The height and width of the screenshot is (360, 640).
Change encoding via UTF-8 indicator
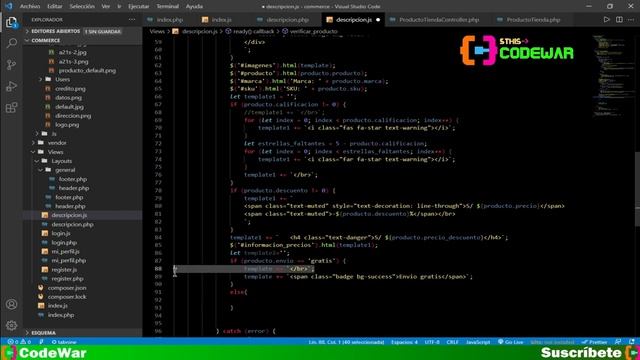click(x=432, y=342)
